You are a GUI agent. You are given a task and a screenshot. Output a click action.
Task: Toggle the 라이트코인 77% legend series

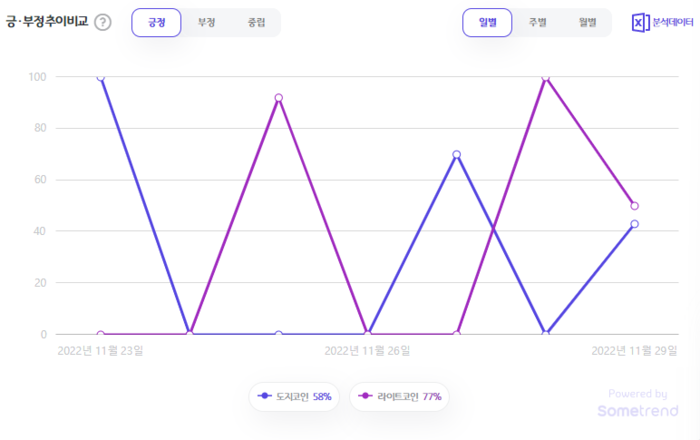[399, 396]
